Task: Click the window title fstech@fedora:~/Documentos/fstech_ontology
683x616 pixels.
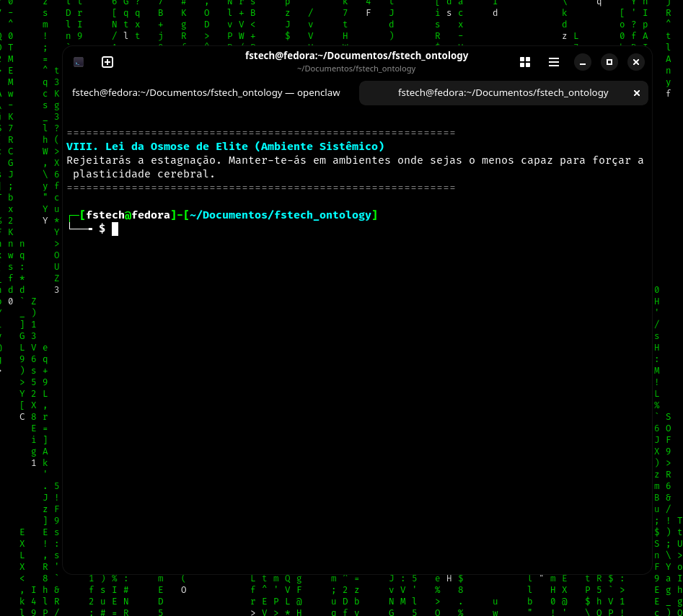Action: [x=356, y=56]
